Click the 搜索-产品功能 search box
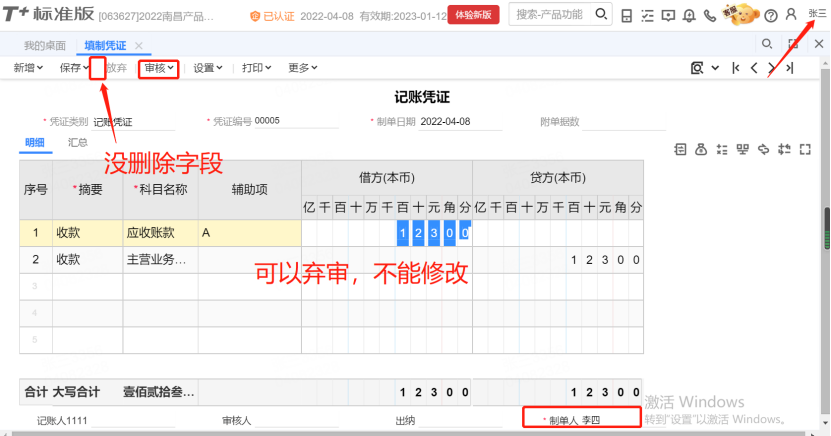Screen dimensions: 831x436 pyautogui.click(x=550, y=15)
